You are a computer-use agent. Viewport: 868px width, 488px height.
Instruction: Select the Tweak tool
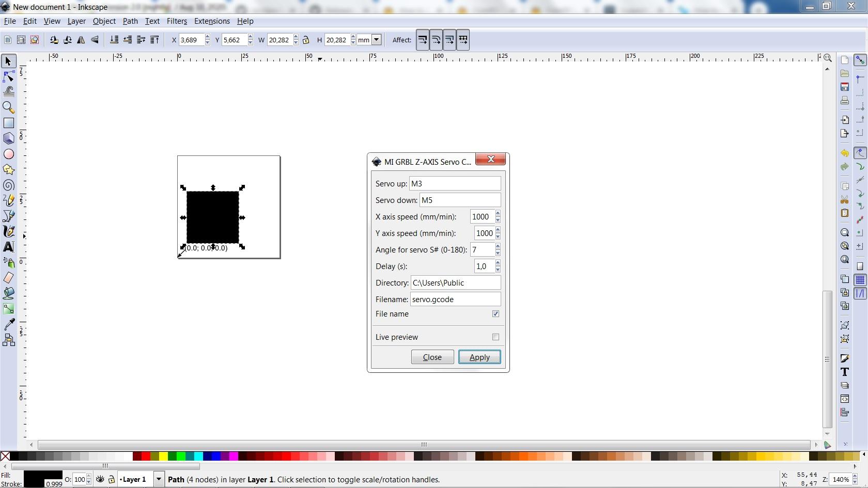point(8,92)
